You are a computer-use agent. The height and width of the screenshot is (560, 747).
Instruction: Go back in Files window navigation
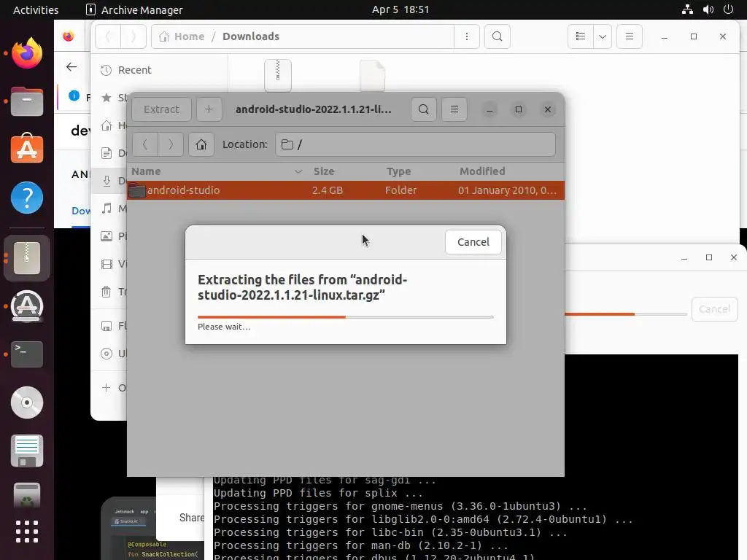[x=108, y=36]
